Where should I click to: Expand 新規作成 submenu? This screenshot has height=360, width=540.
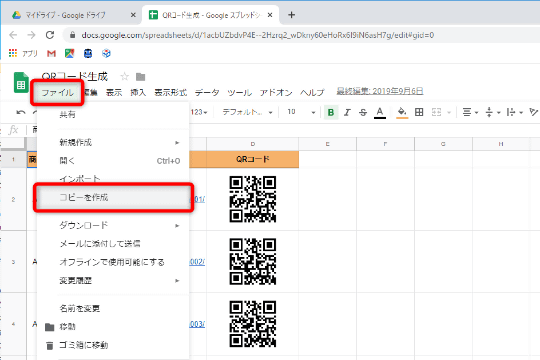(113, 142)
